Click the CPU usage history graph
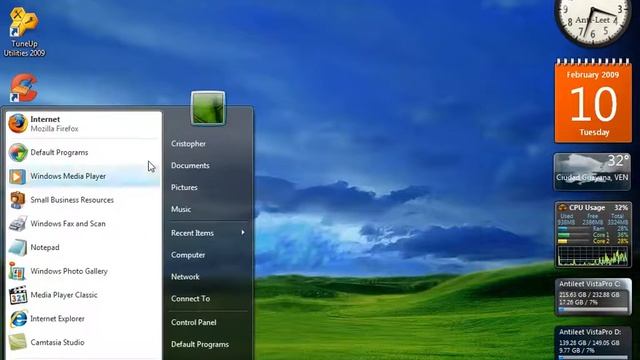640x360 pixels. 593,256
